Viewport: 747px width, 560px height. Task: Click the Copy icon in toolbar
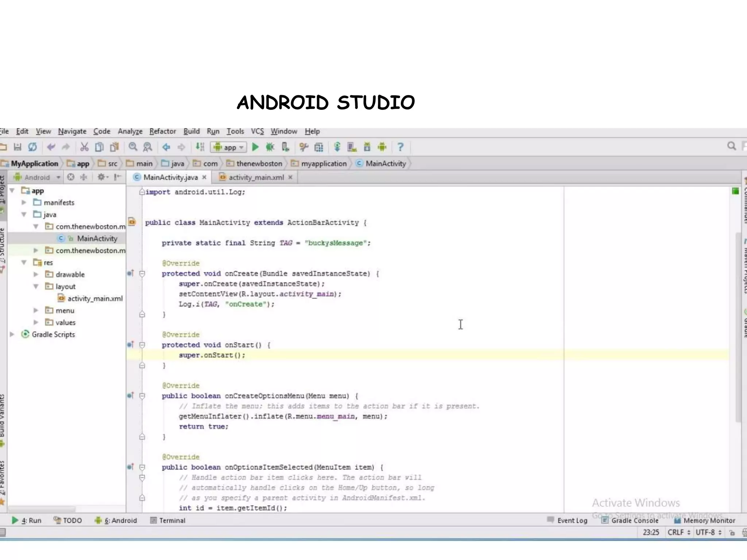pyautogui.click(x=99, y=147)
